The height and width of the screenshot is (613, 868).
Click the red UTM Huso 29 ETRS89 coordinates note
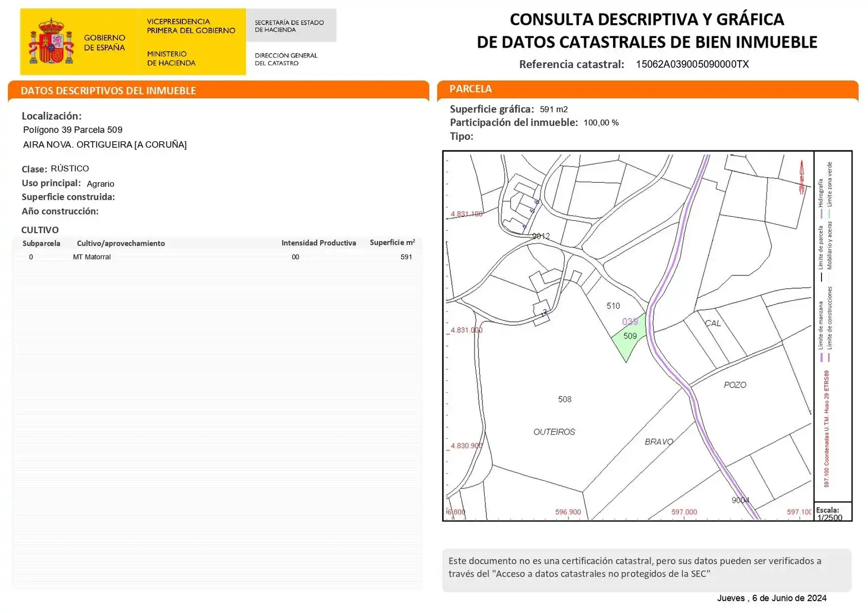pyautogui.click(x=827, y=429)
